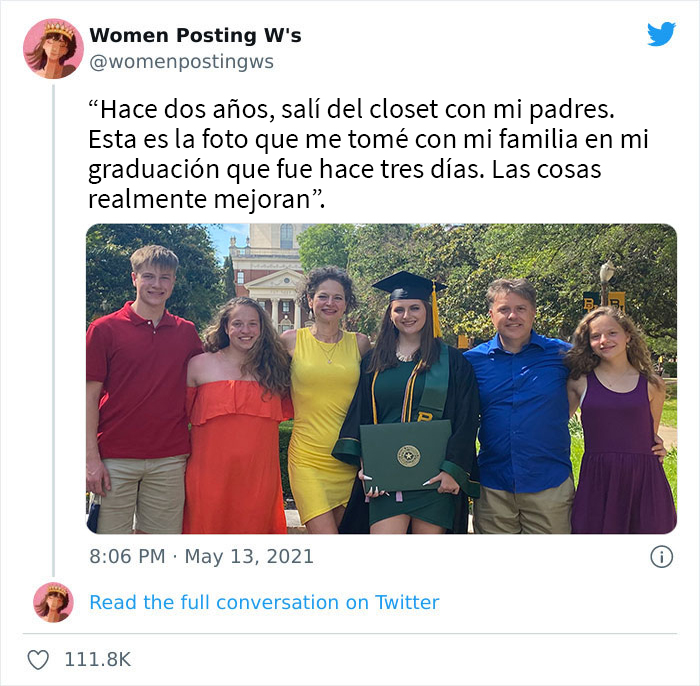The image size is (700, 686).
Task: Open the 8:06 PM May 13, 2021 timestamp
Action: click(201, 557)
